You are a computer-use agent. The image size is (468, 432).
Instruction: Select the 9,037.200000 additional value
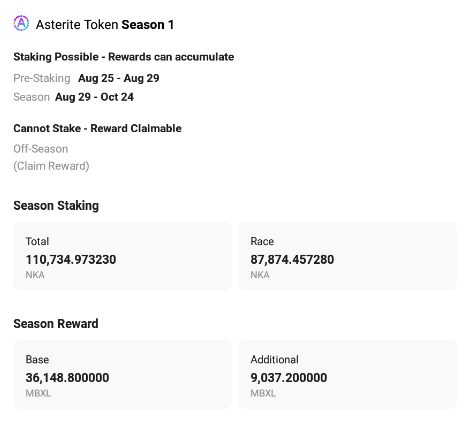coord(289,378)
